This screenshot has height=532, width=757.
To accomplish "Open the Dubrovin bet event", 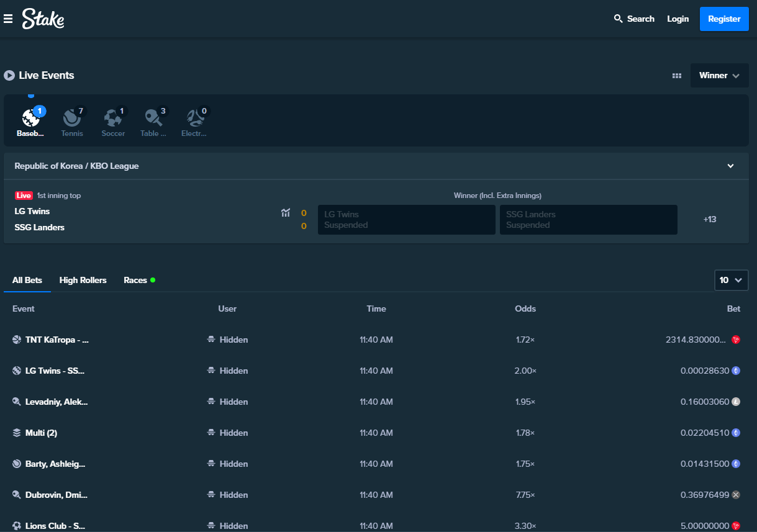I will coord(57,495).
